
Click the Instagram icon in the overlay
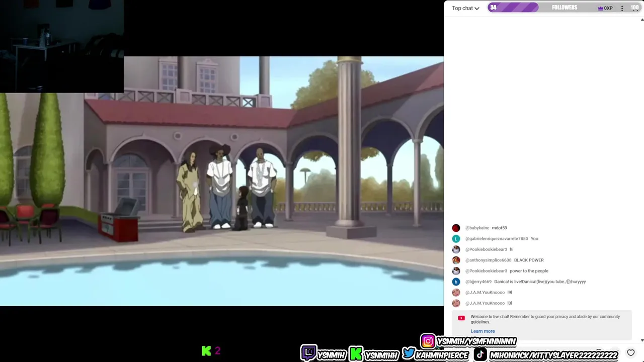coord(428,341)
